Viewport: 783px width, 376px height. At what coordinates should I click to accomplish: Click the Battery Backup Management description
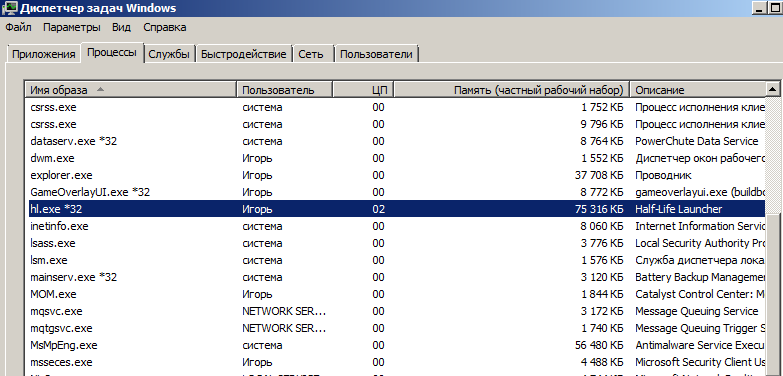point(700,277)
